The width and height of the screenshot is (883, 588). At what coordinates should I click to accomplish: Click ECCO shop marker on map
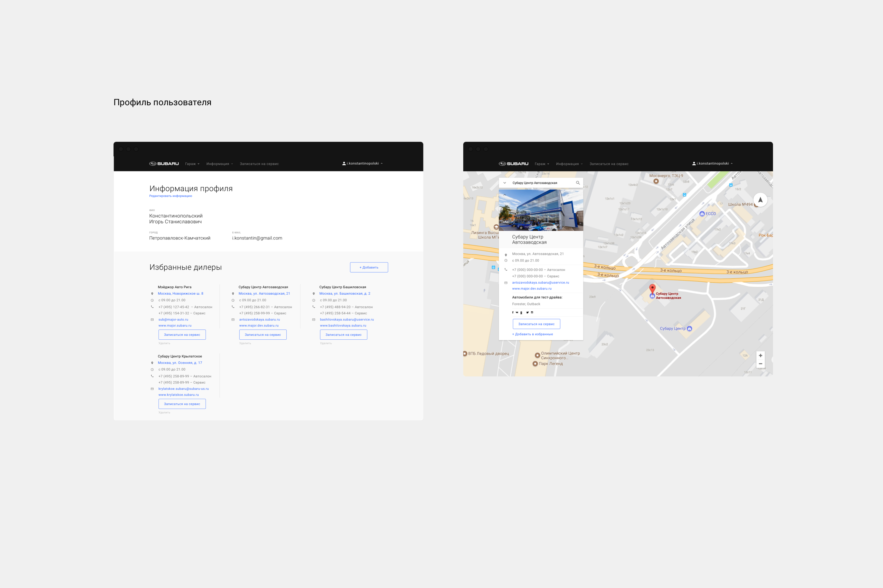point(702,214)
